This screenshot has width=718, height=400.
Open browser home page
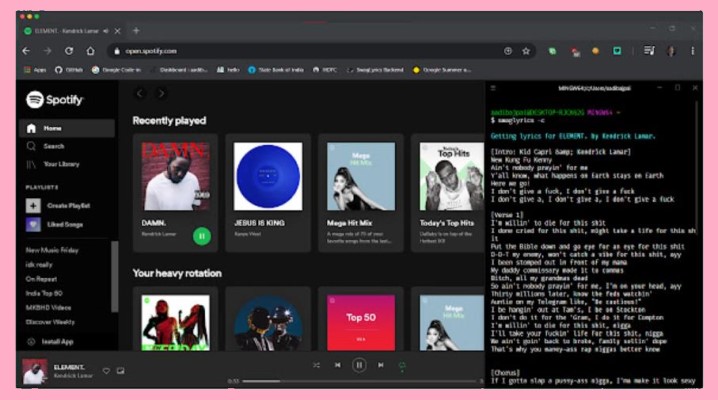pyautogui.click(x=90, y=51)
